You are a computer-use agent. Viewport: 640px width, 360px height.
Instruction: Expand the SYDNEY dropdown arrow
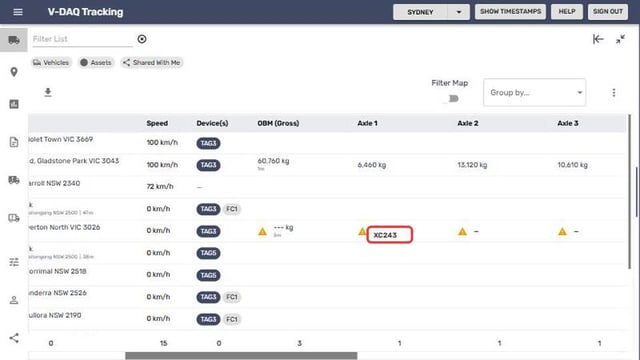(x=458, y=12)
